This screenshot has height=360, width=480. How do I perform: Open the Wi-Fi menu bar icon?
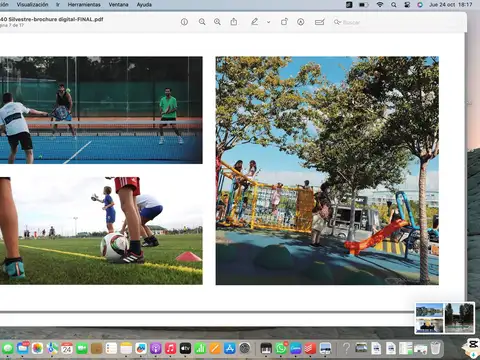tap(380, 5)
